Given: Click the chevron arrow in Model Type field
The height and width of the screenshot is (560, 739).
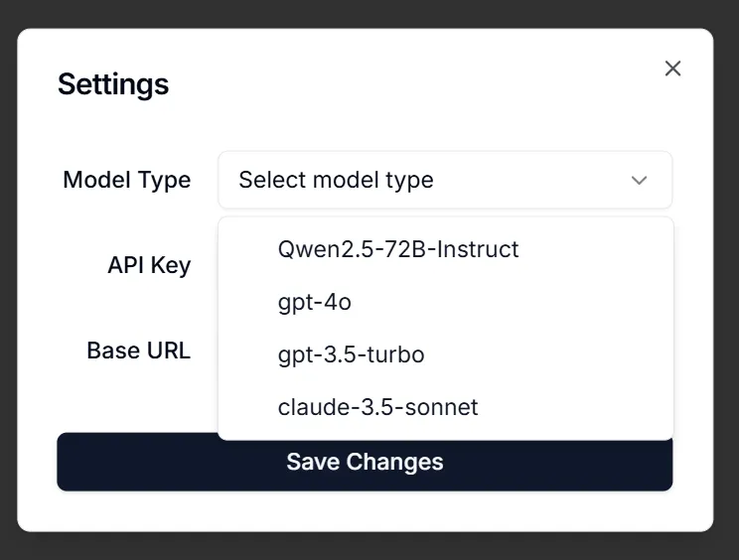Looking at the screenshot, I should tap(639, 180).
